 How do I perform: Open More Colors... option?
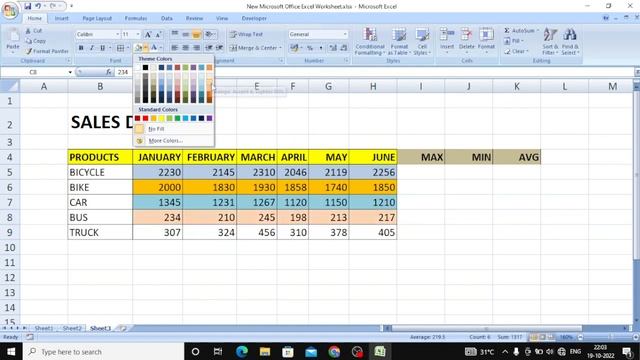pos(165,141)
